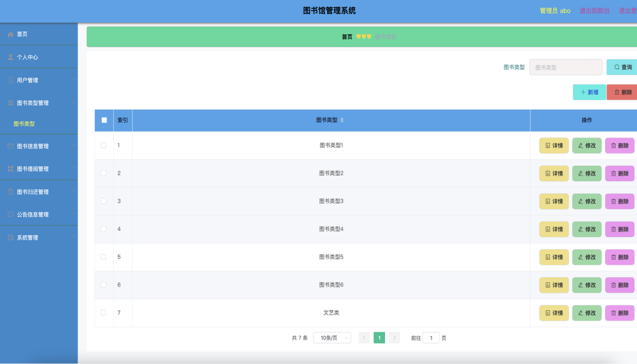
Task: Go to 首页 in the breadcrumb bar
Action: (x=347, y=37)
